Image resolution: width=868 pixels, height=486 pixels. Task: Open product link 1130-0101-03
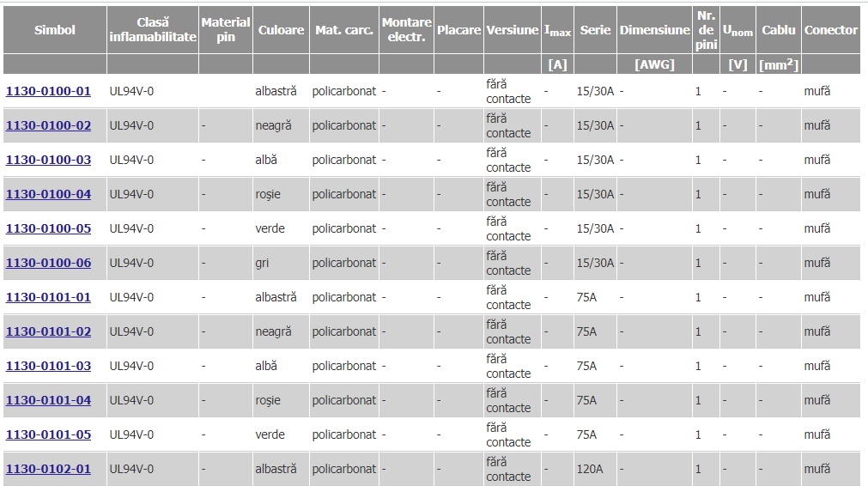(x=48, y=366)
